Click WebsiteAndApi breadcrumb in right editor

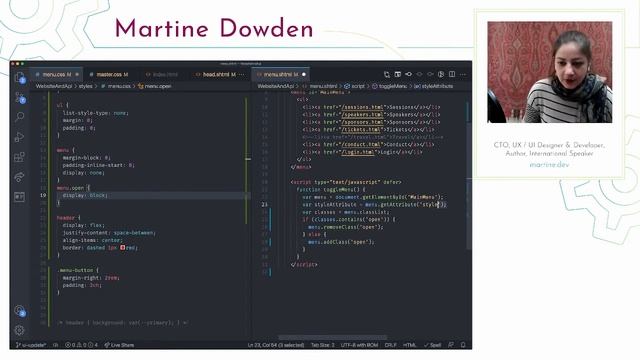tap(275, 86)
